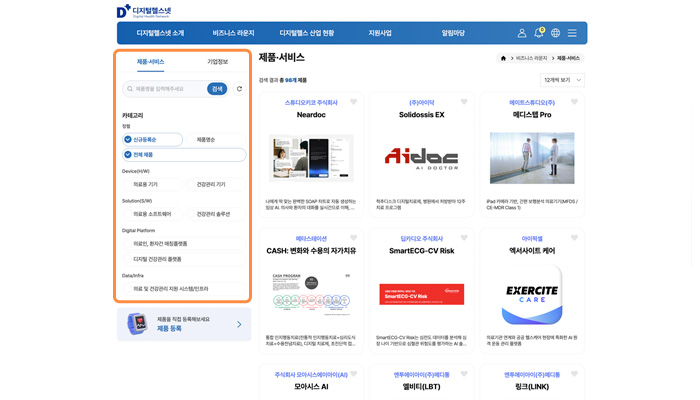The image size is (700, 400).
Task: Check the 의료용 소프트웨어 filter
Action: (x=152, y=214)
